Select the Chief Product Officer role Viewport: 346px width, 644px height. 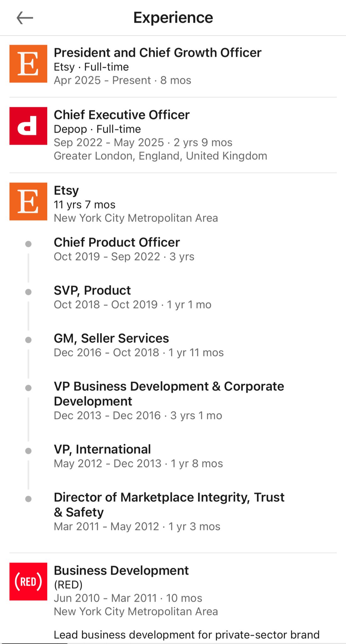point(117,243)
